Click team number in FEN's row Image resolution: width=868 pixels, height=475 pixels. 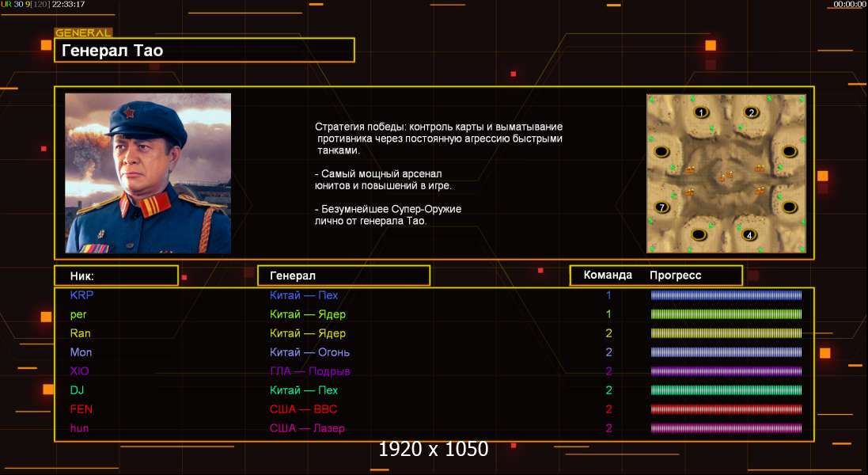[608, 409]
